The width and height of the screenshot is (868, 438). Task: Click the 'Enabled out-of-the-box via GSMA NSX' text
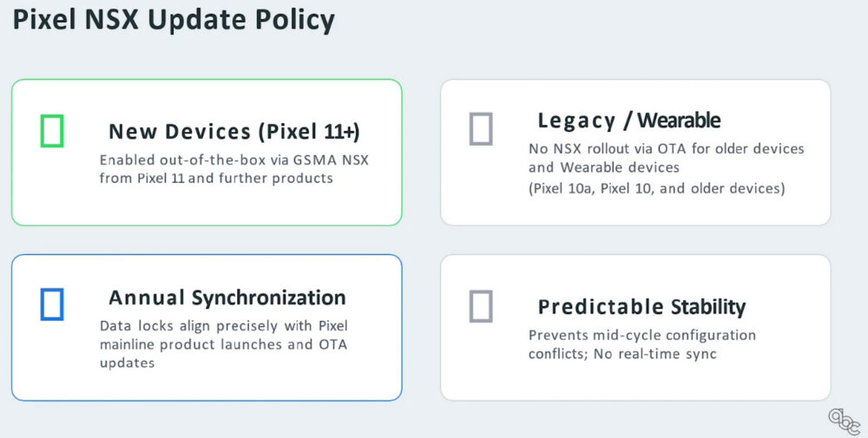[x=234, y=160]
